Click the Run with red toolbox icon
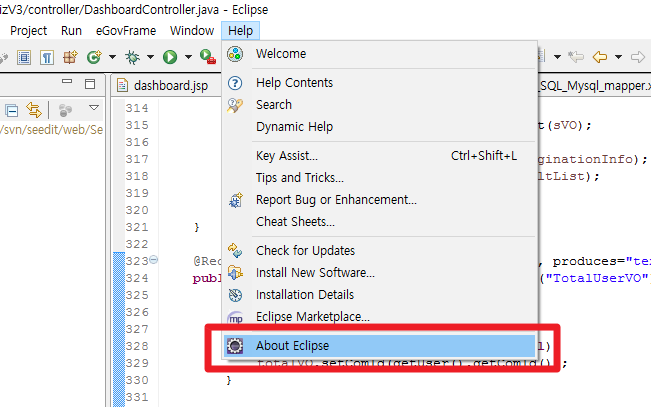 tap(207, 57)
